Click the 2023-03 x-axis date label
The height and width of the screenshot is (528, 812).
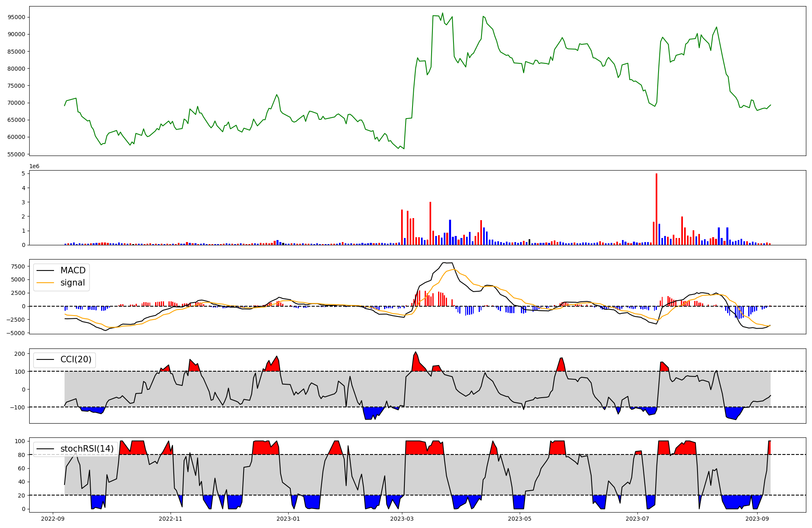tap(402, 519)
